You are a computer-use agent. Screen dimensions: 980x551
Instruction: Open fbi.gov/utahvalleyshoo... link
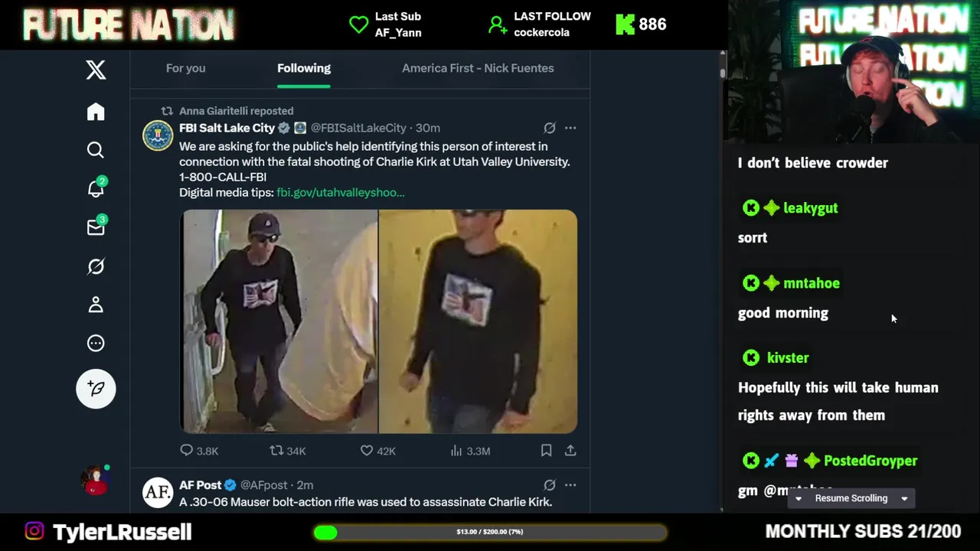(341, 192)
